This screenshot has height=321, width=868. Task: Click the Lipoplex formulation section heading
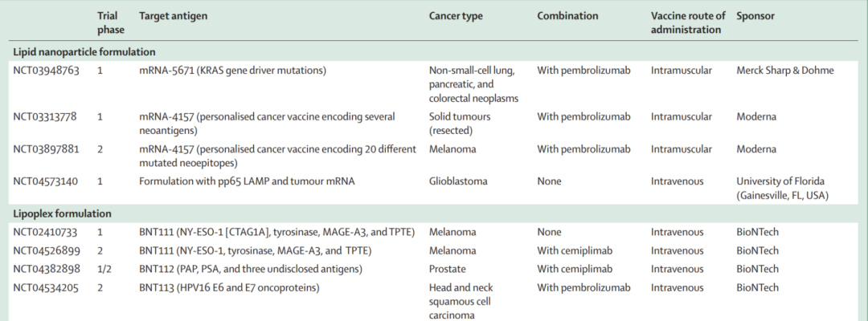click(62, 213)
